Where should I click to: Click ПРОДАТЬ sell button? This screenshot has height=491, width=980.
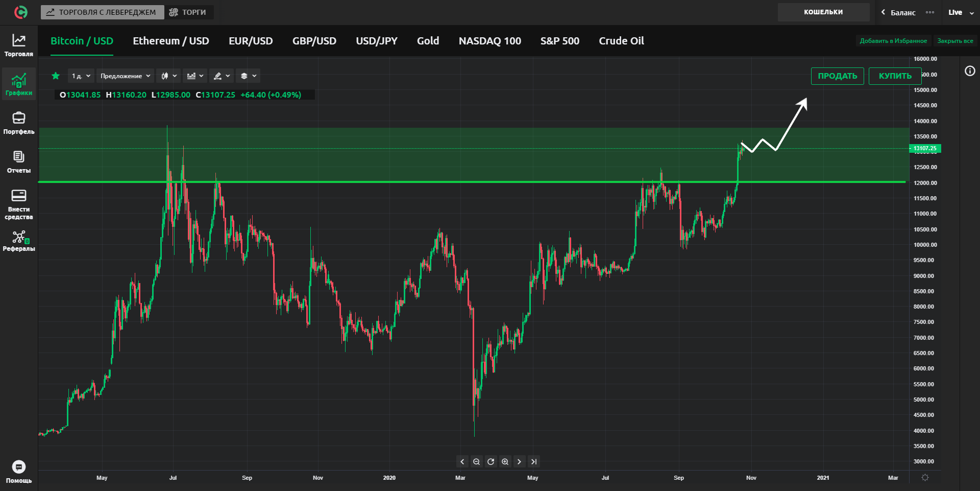coord(838,76)
